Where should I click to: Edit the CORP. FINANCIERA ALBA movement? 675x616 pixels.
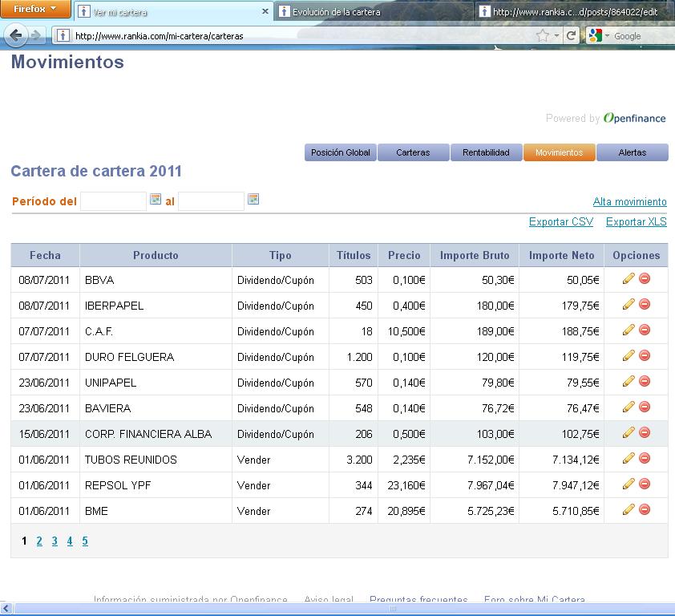tap(629, 432)
